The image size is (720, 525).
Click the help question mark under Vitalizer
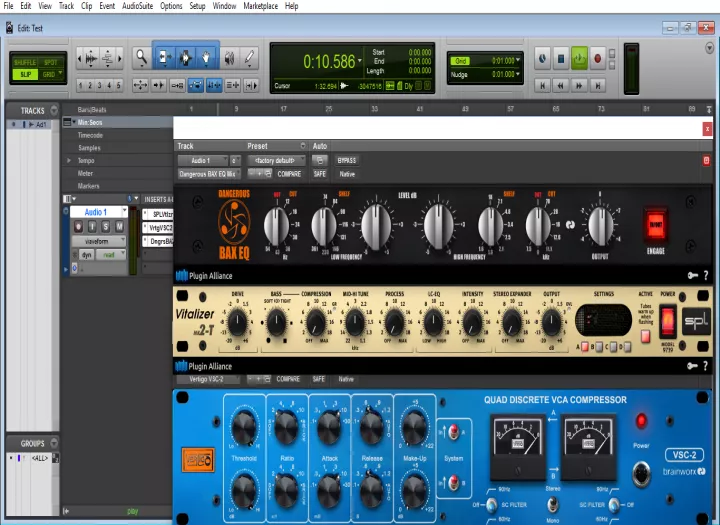(x=706, y=366)
